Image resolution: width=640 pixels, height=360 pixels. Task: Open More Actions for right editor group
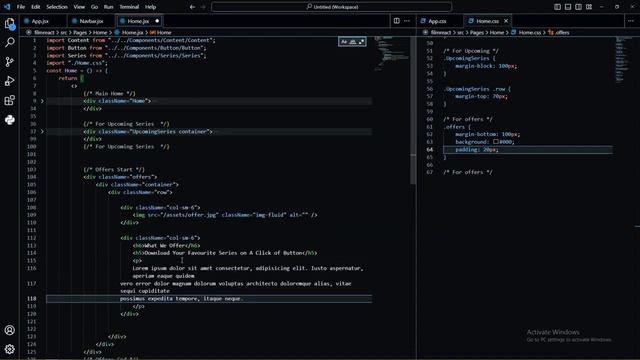(x=631, y=21)
